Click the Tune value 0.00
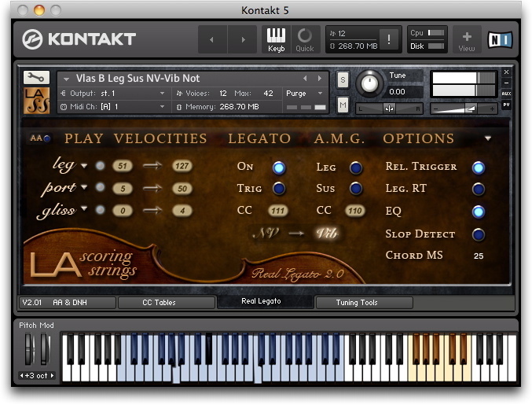Viewport: 532px width, 405px height. (x=397, y=92)
